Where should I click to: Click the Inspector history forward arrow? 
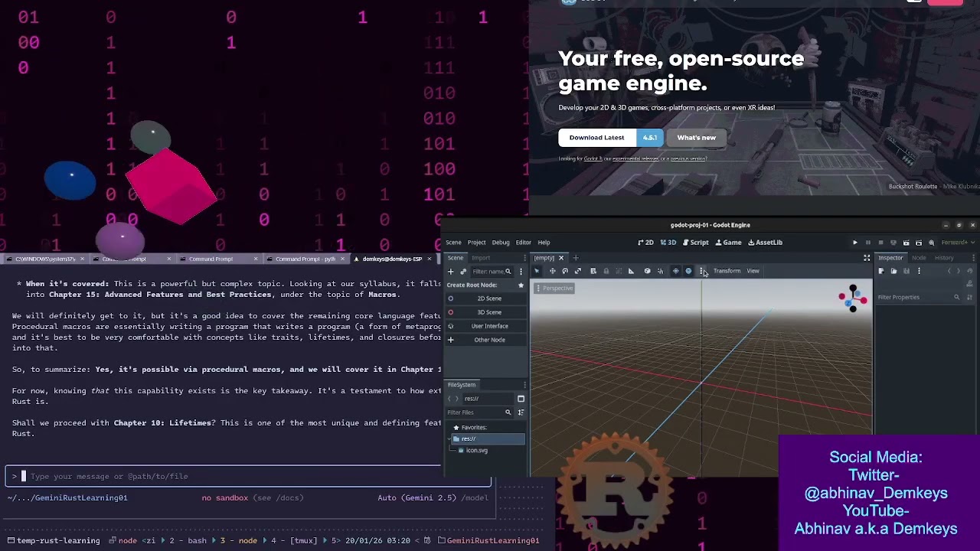coord(959,271)
